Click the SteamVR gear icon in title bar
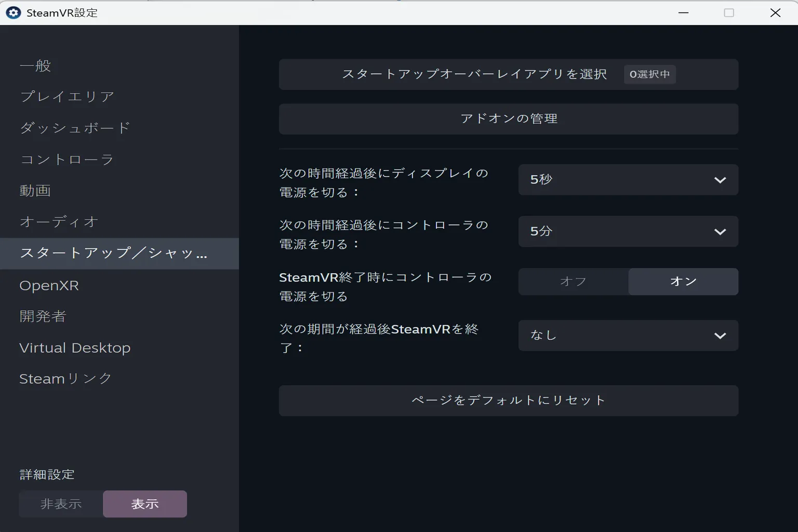Viewport: 798px width, 532px height. [x=14, y=12]
